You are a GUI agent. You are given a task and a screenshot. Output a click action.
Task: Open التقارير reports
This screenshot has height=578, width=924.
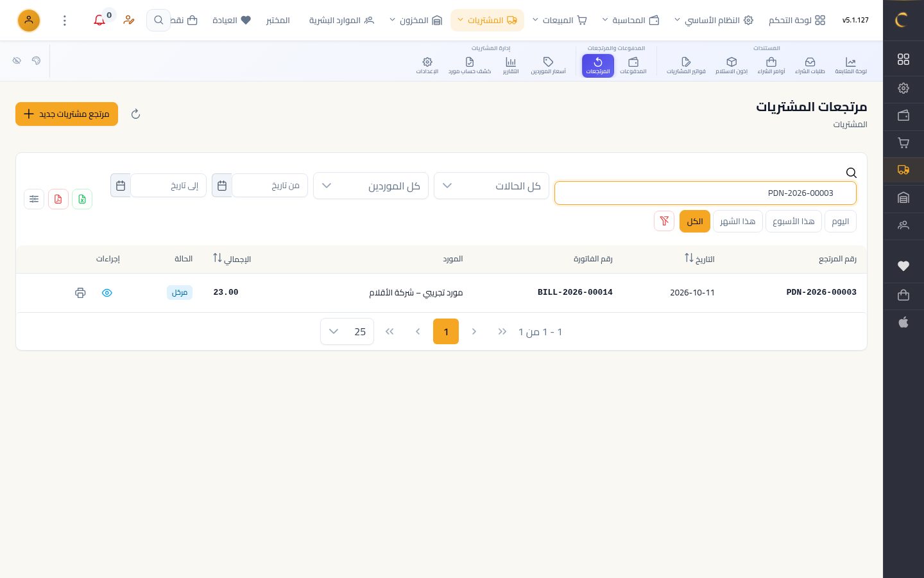(511, 66)
